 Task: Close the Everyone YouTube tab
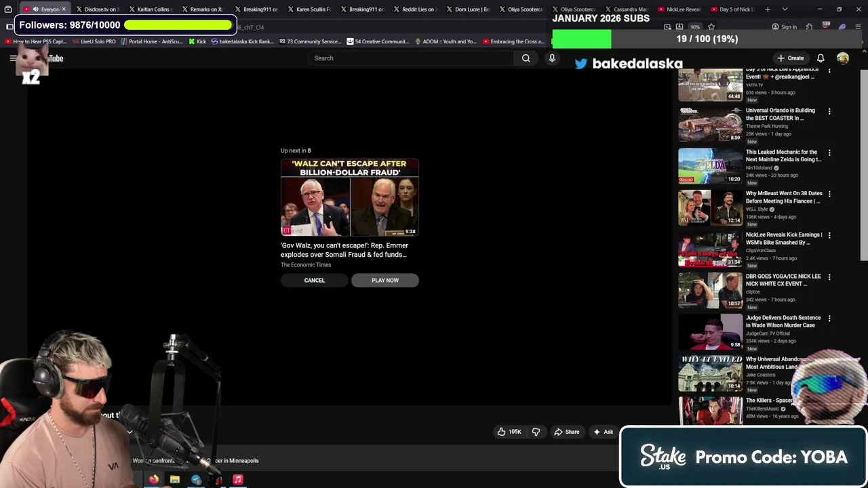pos(64,9)
